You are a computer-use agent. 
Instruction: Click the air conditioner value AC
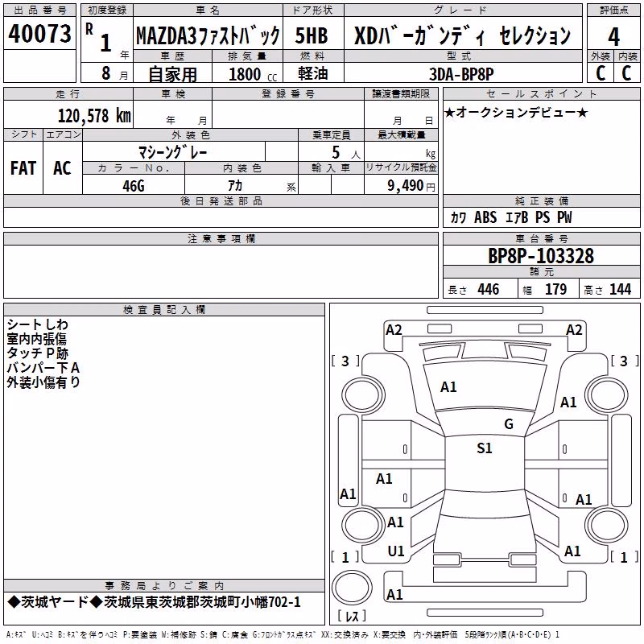click(x=62, y=168)
